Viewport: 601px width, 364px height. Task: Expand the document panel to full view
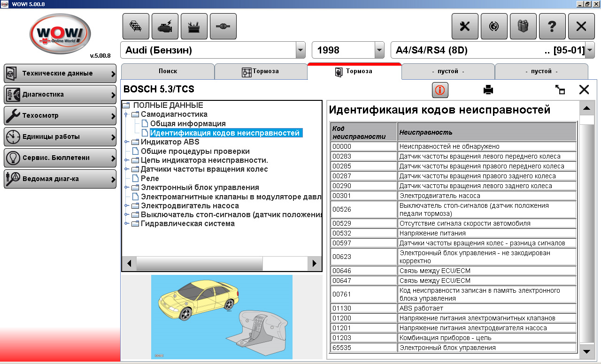pos(560,90)
